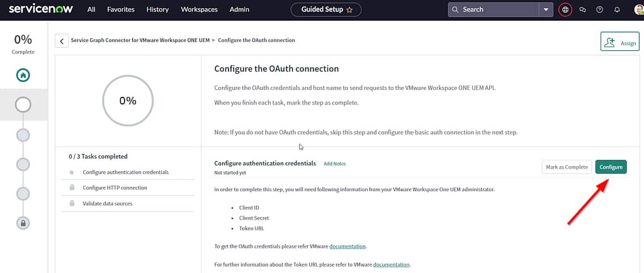Open the Workspaces menu
The height and width of the screenshot is (273, 644).
[x=199, y=9]
